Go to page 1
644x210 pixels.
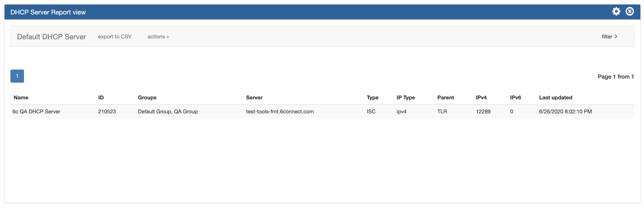17,76
